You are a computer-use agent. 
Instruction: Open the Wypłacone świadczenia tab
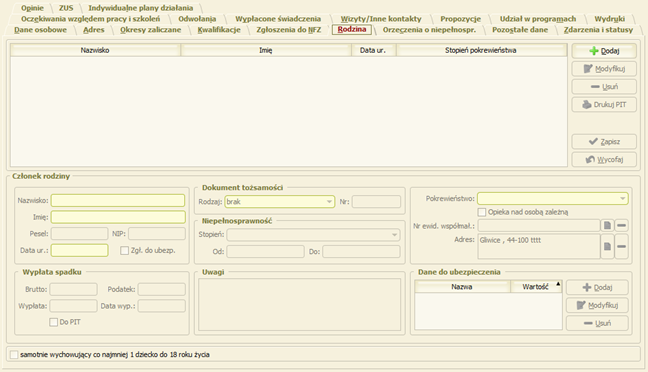pyautogui.click(x=278, y=19)
